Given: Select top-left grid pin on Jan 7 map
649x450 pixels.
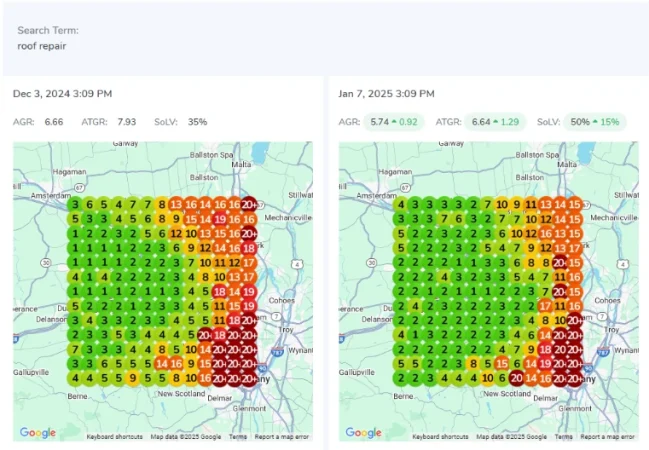Looking at the screenshot, I should click(x=401, y=204).
